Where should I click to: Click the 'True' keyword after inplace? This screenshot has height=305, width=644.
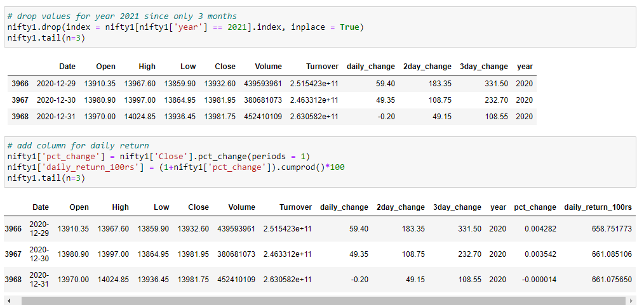[349, 27]
